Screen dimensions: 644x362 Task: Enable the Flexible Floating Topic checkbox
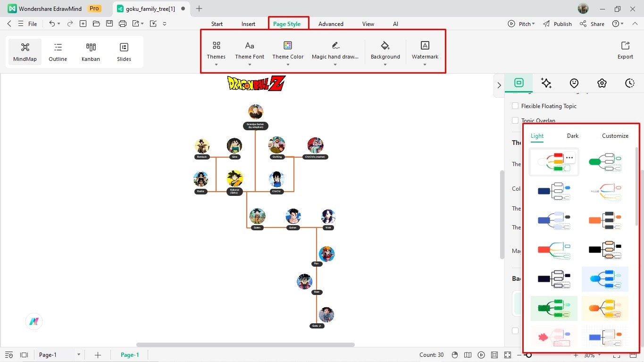(515, 106)
